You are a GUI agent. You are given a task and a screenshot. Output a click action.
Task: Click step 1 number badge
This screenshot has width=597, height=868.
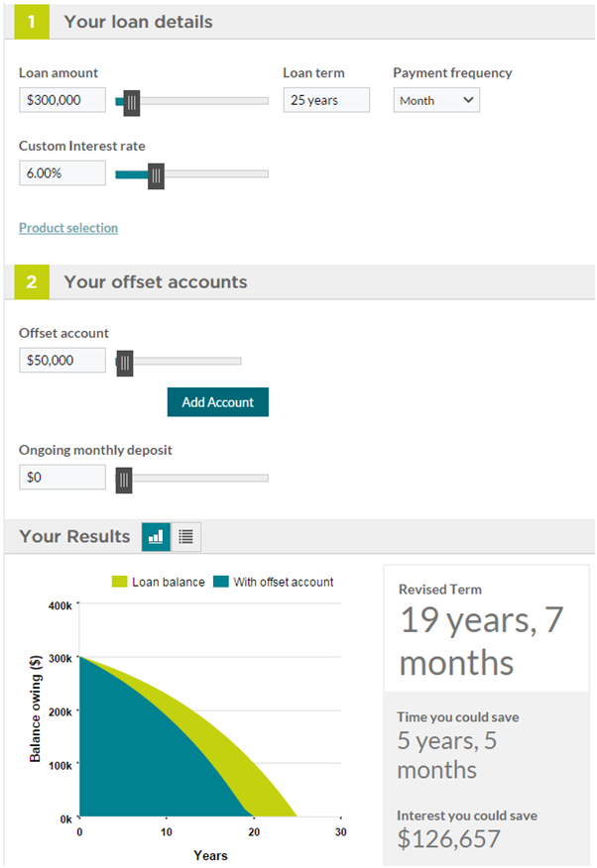click(32, 22)
